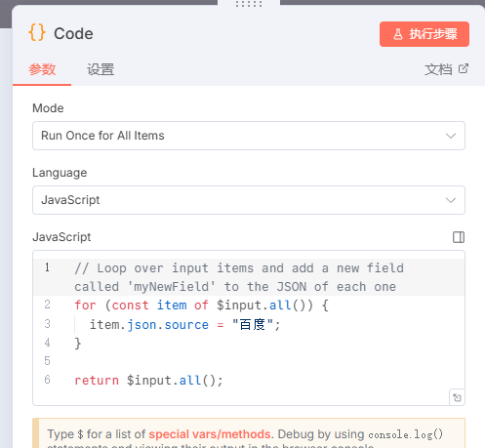Screen dimensions: 485x448
Task: Click the empty line 5 in editor
Action: pyautogui.click(x=249, y=361)
